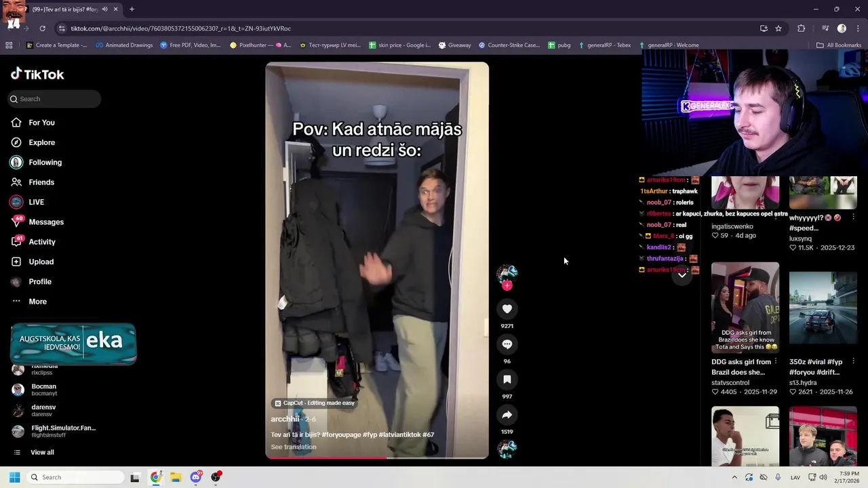The height and width of the screenshot is (488, 868).
Task: Open the Giveaway bookmark
Action: 454,45
